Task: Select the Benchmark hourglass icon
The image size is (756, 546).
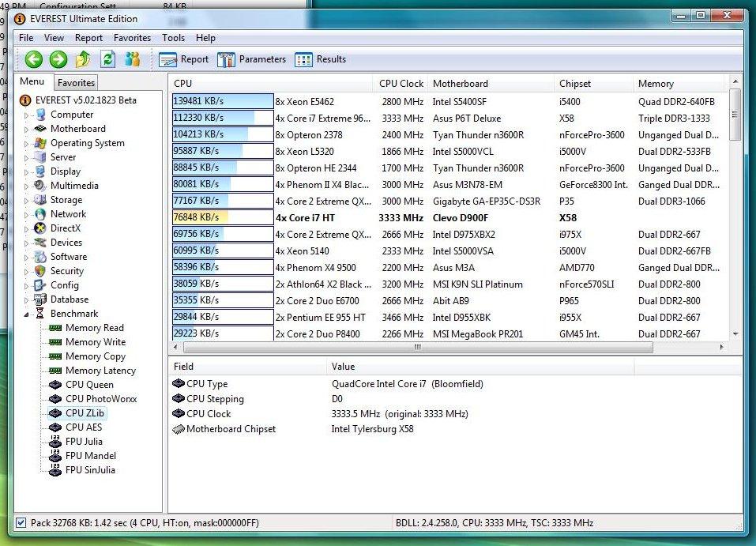Action: point(40,314)
